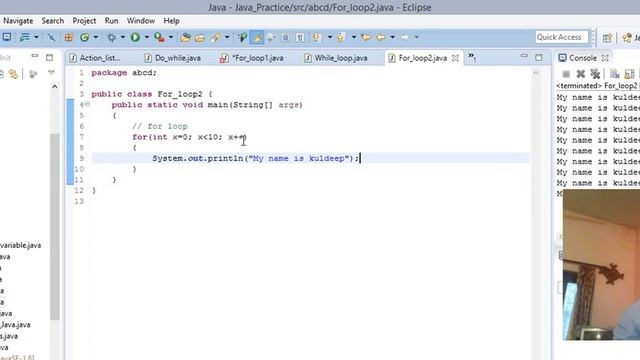The width and height of the screenshot is (640, 360).
Task: Terminate the console process
Action: (566, 74)
